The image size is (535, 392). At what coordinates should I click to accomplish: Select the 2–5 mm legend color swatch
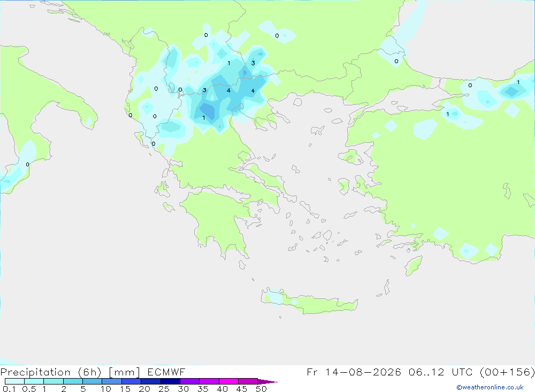click(x=73, y=381)
